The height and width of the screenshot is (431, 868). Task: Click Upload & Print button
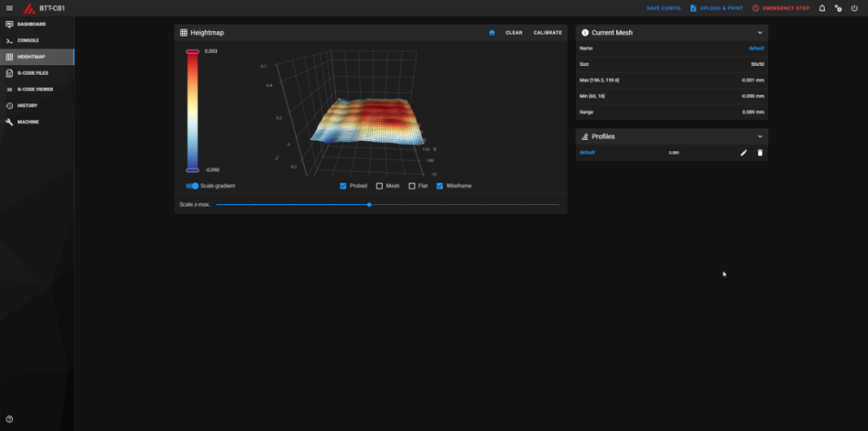[x=716, y=9]
